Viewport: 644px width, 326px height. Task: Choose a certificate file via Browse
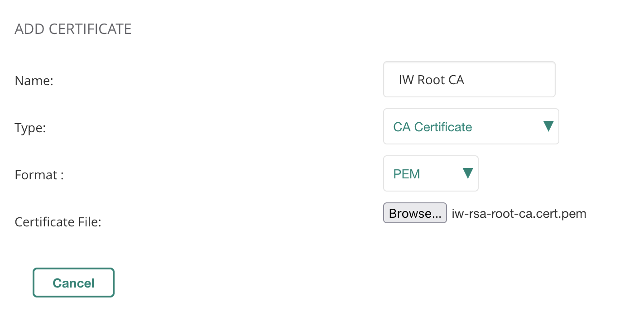pyautogui.click(x=415, y=213)
